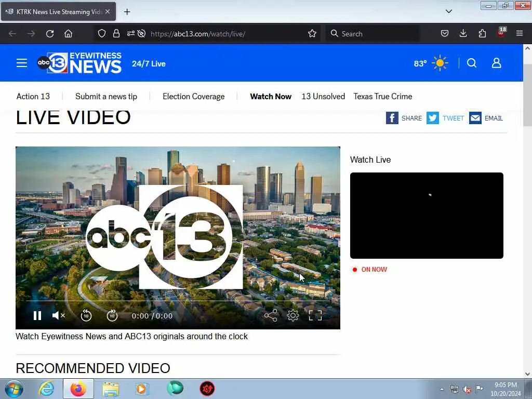The image size is (532, 399).
Task: Open a new browser tab
Action: tap(127, 12)
